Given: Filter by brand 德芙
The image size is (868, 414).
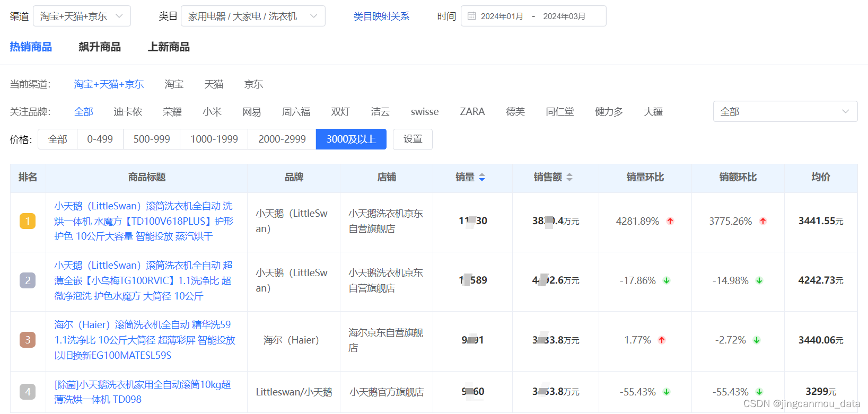Looking at the screenshot, I should tap(515, 112).
